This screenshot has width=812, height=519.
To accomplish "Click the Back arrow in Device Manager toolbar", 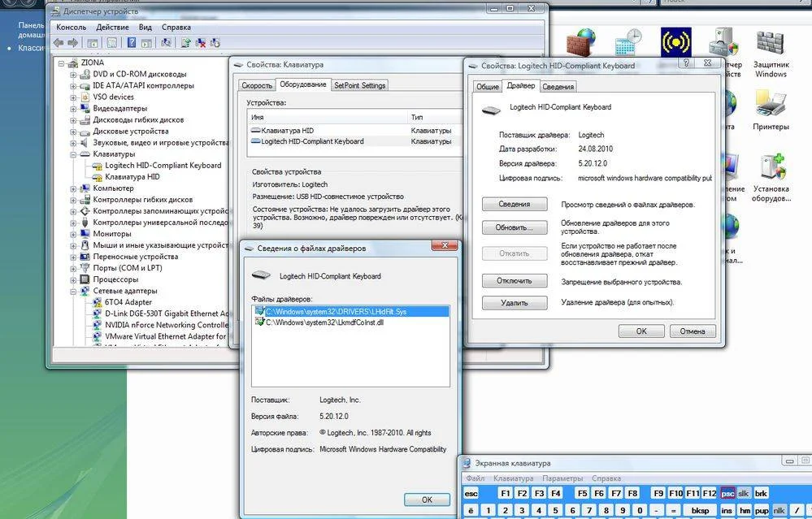I will (x=59, y=43).
